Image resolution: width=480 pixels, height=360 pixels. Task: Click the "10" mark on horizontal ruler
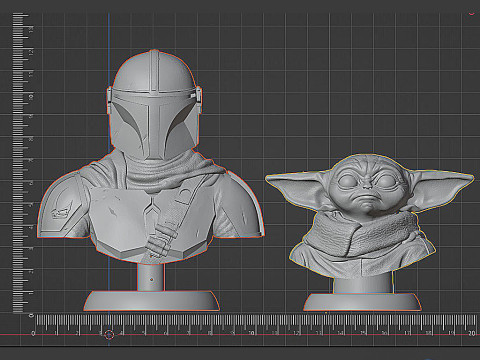tap(252, 333)
